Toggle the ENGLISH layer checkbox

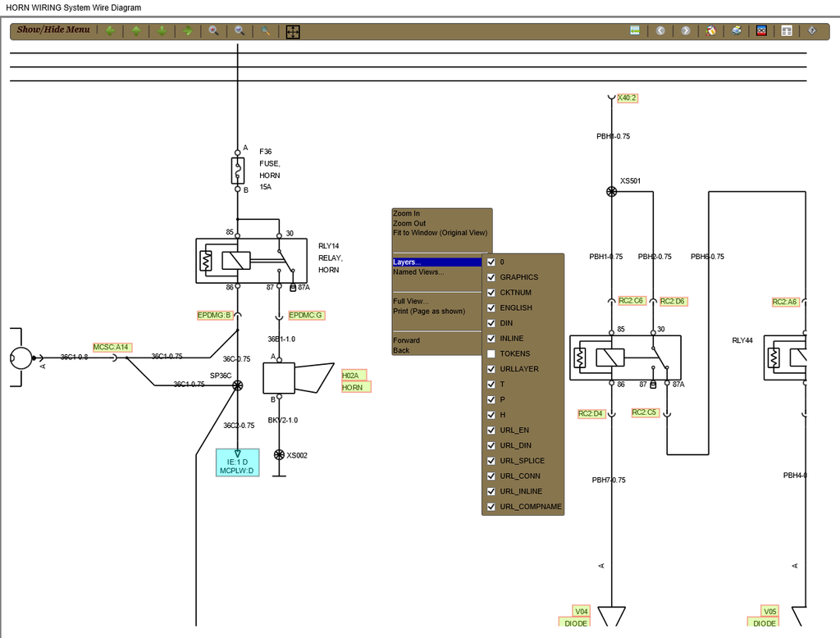491,308
